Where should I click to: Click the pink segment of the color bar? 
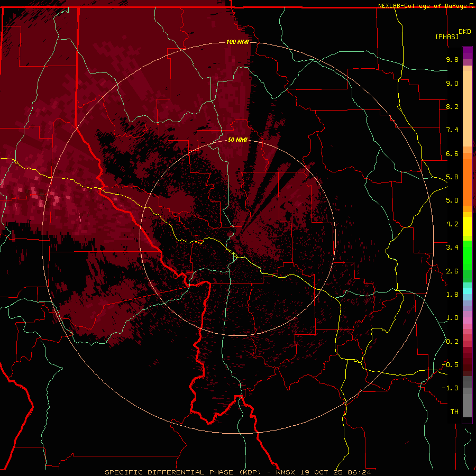click(467, 321)
